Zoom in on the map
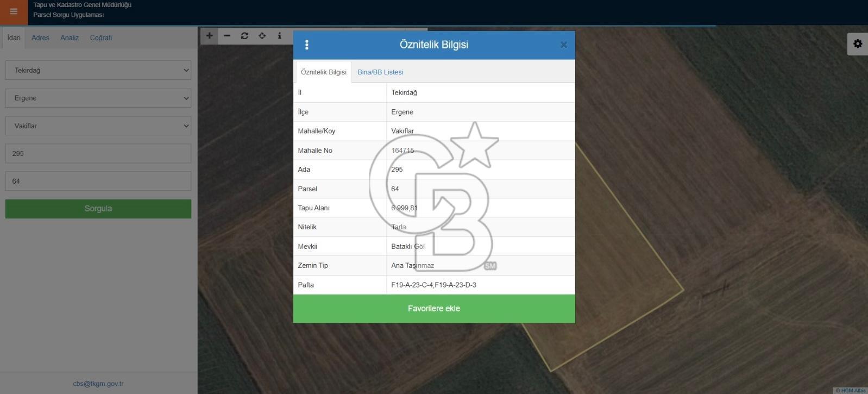868x394 pixels. 209,36
